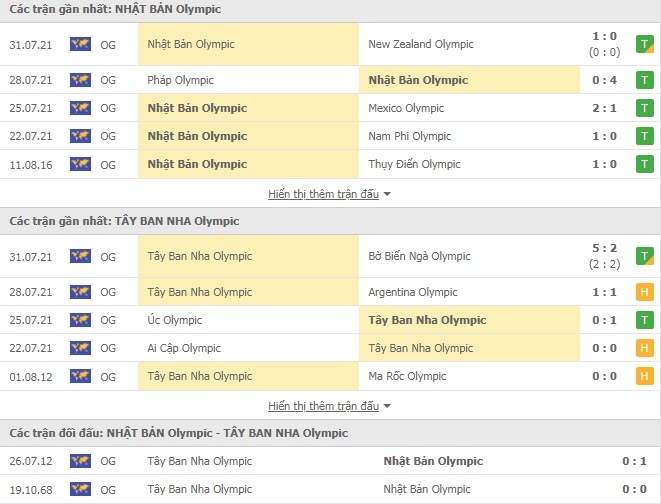Click the orange H badge for Ma Rốc Olympic match
Image resolution: width=661 pixels, height=504 pixels.
[645, 376]
